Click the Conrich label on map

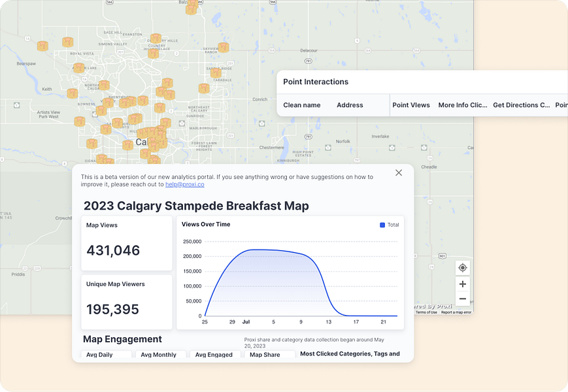coord(259,99)
